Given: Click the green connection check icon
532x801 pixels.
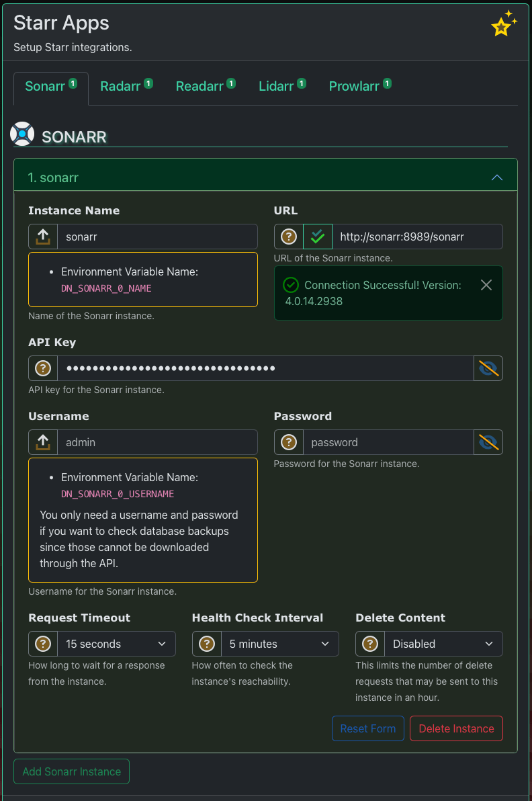Looking at the screenshot, I should pyautogui.click(x=318, y=237).
